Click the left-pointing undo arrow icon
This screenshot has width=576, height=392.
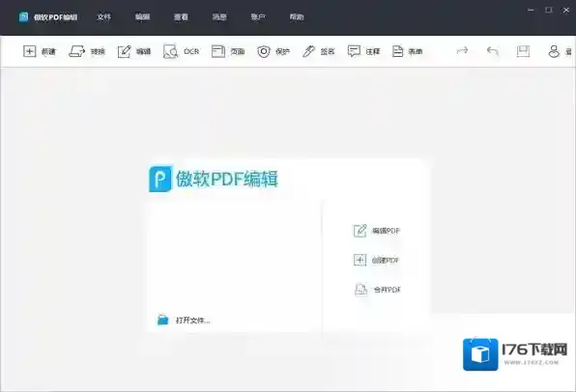point(493,50)
